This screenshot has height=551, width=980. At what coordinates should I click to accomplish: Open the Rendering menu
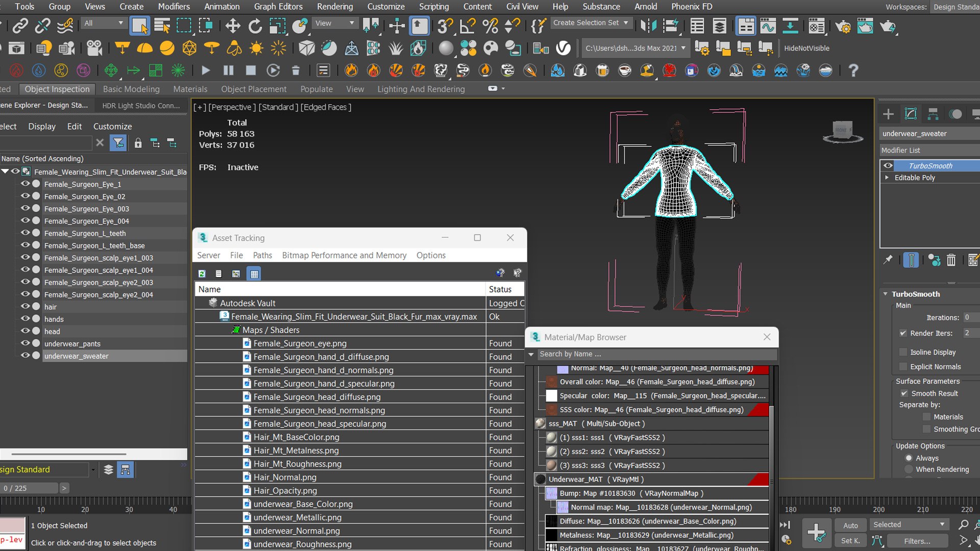[335, 7]
